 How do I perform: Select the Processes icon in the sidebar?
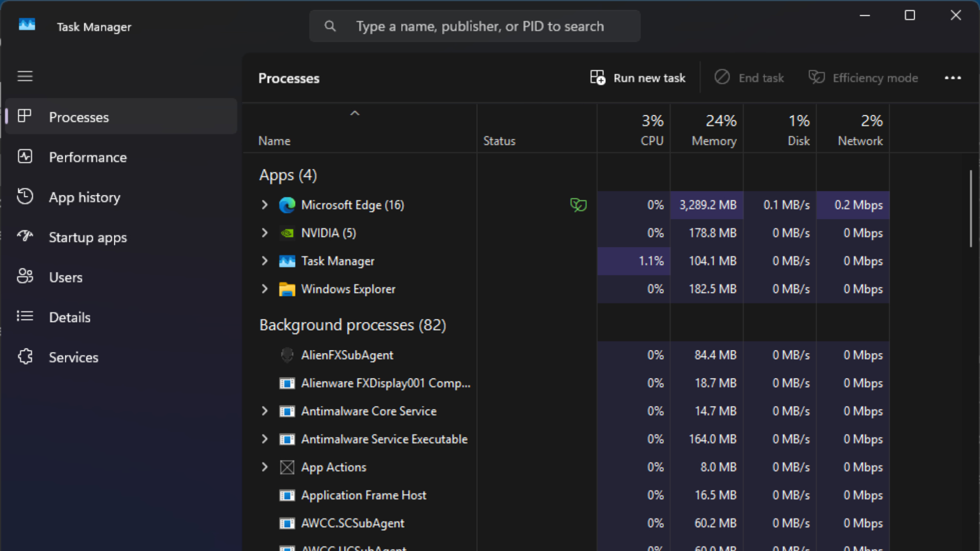[24, 116]
